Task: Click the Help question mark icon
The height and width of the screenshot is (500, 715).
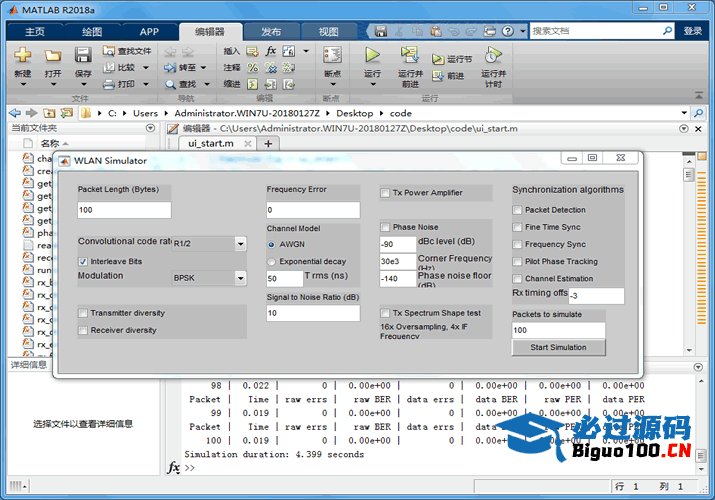Action: coord(508,31)
